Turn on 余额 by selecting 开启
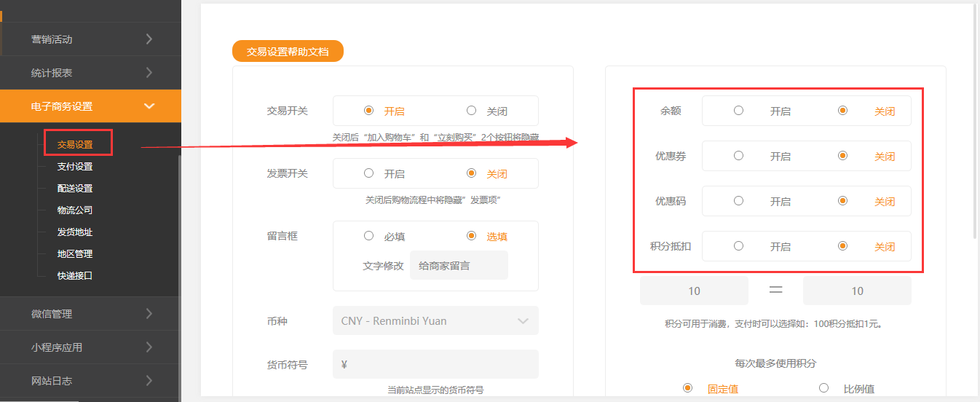This screenshot has height=402, width=980. tap(739, 111)
